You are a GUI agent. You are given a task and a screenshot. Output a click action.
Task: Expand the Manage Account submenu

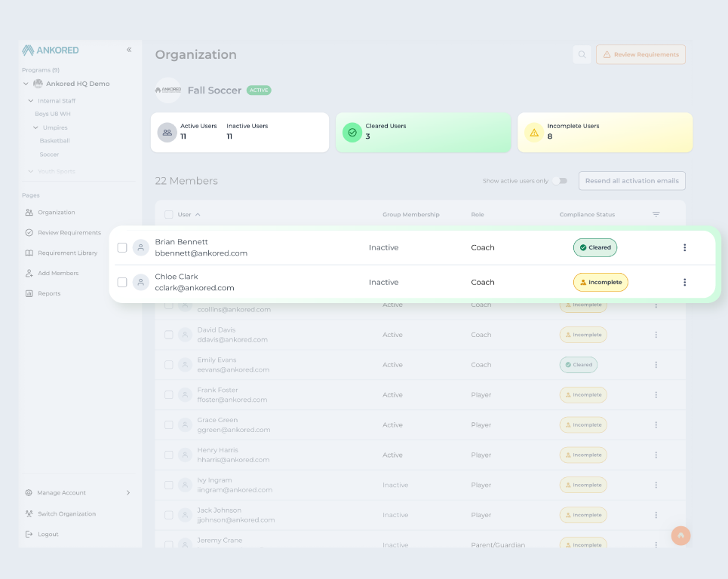[x=127, y=492]
